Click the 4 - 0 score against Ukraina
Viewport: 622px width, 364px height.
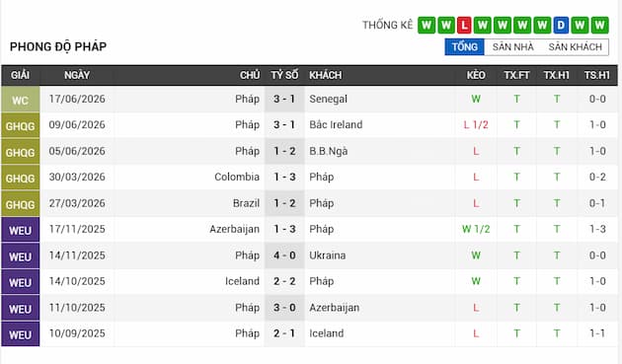(284, 255)
